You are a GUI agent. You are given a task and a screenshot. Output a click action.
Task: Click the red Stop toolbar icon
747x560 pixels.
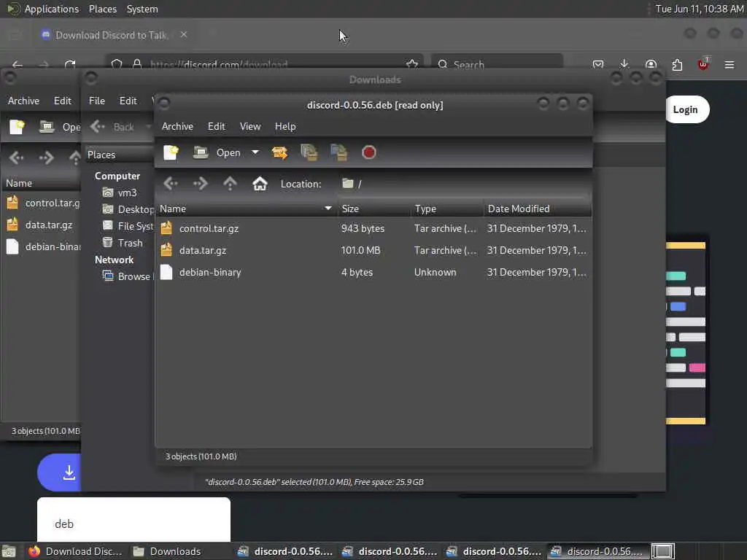coord(368,152)
